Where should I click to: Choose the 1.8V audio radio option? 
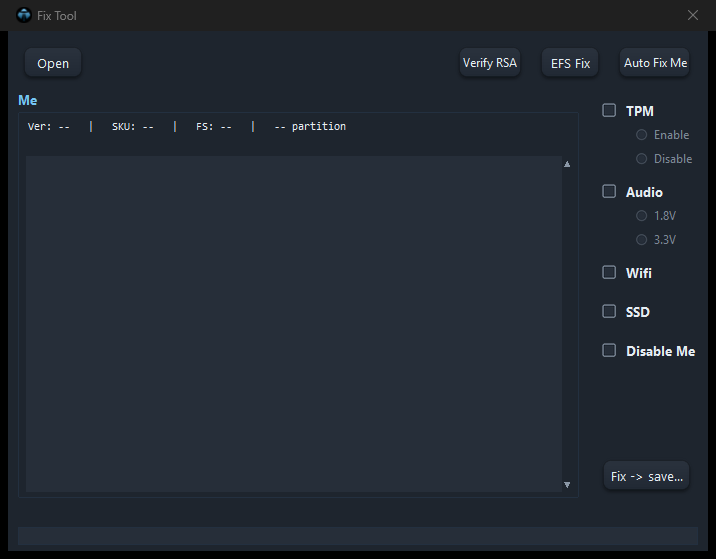click(642, 216)
